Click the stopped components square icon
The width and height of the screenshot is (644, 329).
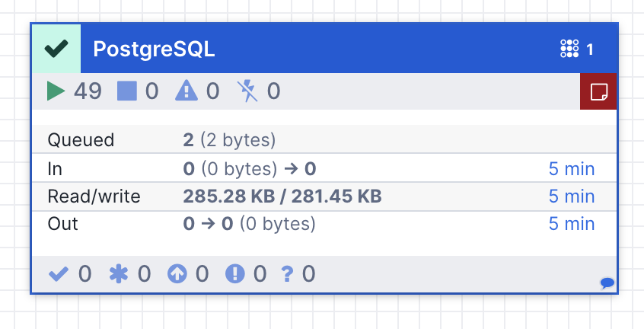126,91
